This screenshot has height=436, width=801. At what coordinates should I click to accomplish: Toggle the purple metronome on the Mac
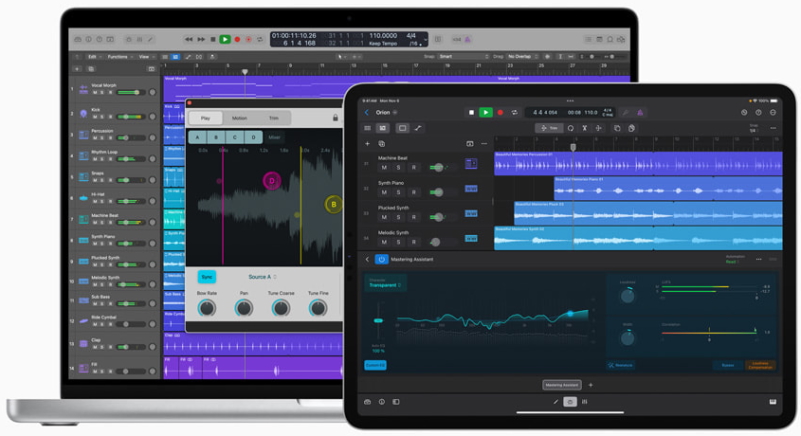coord(467,39)
